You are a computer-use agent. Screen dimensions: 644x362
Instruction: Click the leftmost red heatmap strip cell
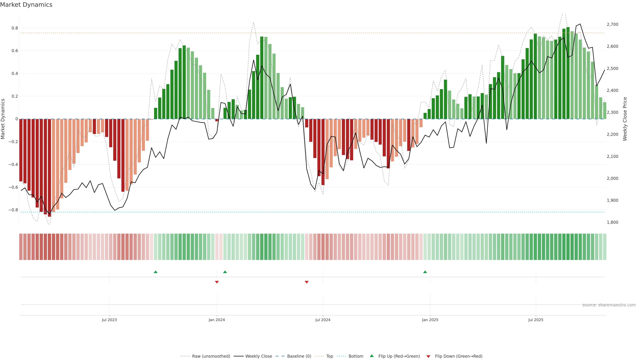click(21, 247)
